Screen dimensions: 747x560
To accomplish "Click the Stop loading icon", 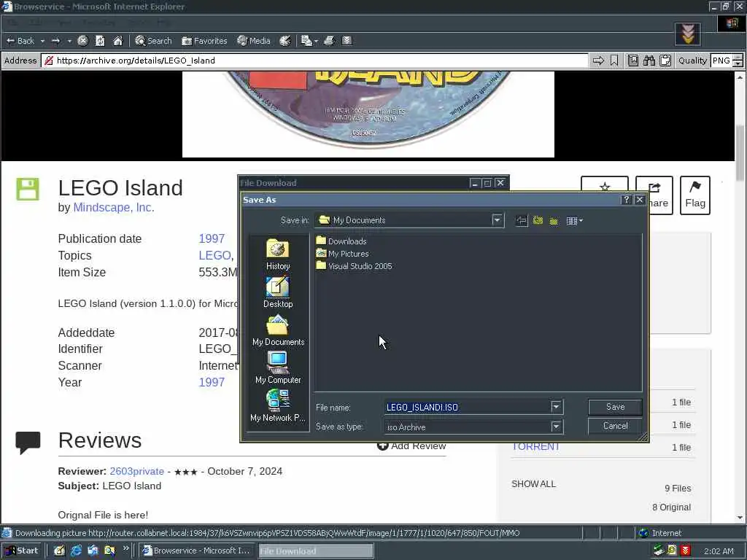I will pos(82,41).
